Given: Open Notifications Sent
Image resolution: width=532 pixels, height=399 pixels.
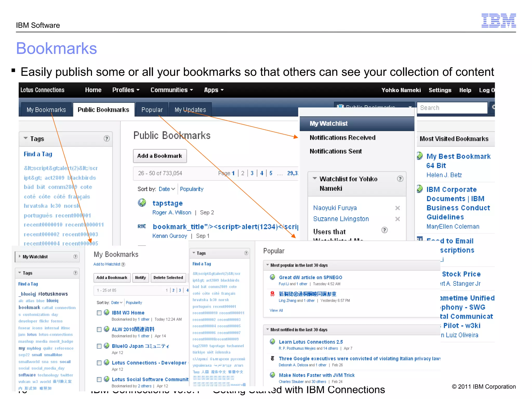Looking at the screenshot, I should pyautogui.click(x=335, y=151).
